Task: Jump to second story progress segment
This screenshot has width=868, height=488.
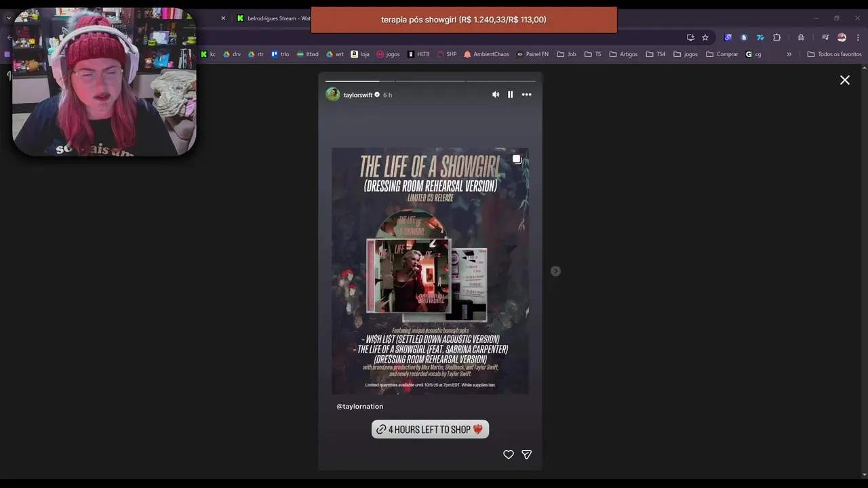Action: (x=430, y=81)
